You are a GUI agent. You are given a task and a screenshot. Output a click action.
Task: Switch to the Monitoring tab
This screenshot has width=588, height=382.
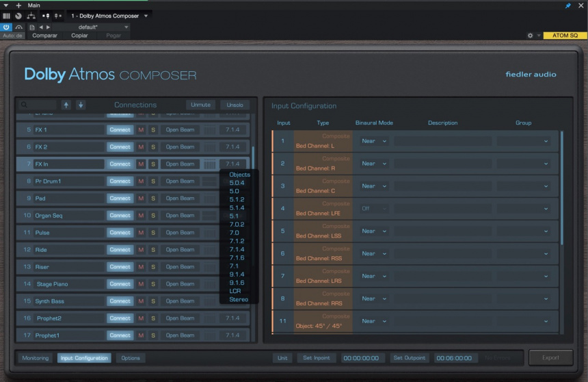(36, 358)
